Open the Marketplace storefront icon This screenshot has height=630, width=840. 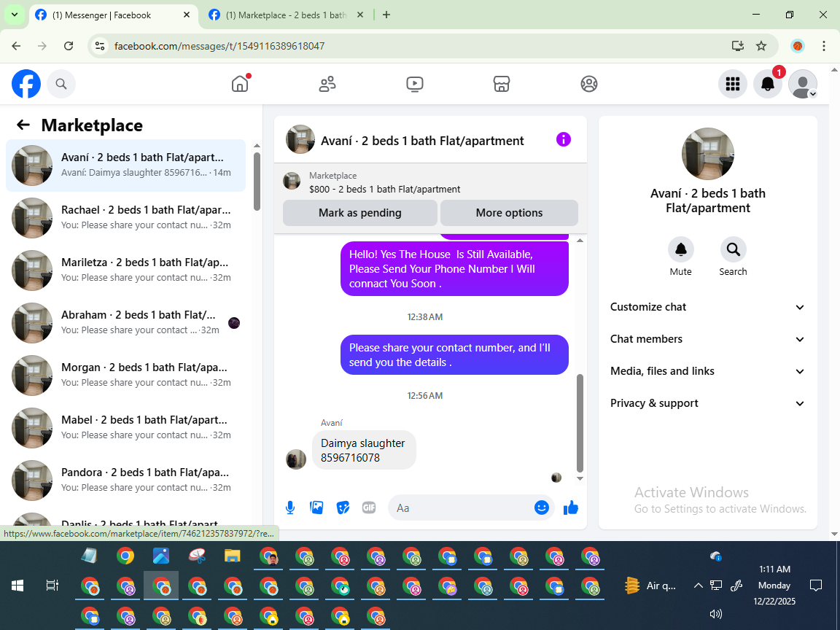[x=502, y=84]
